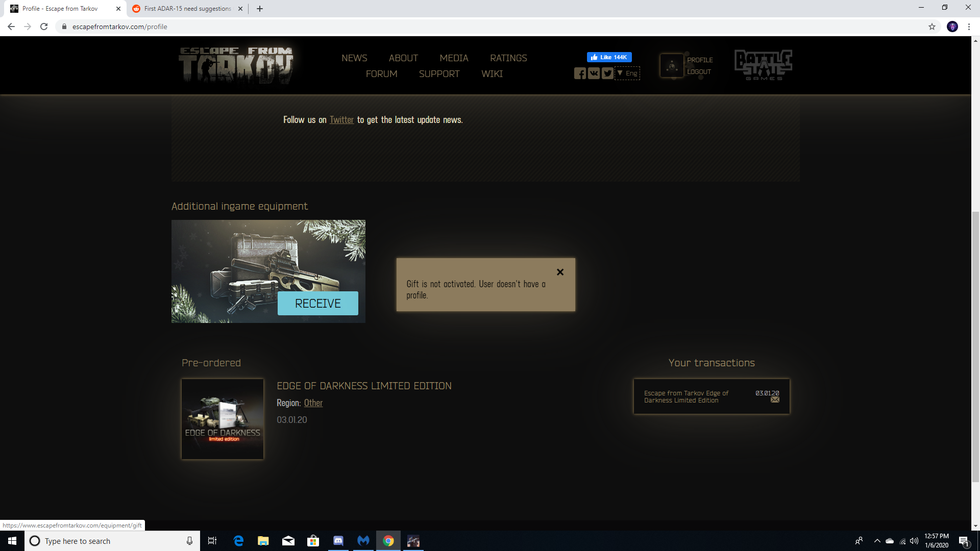980x551 pixels.
Task: Open the FORUM menu item
Action: pos(381,74)
